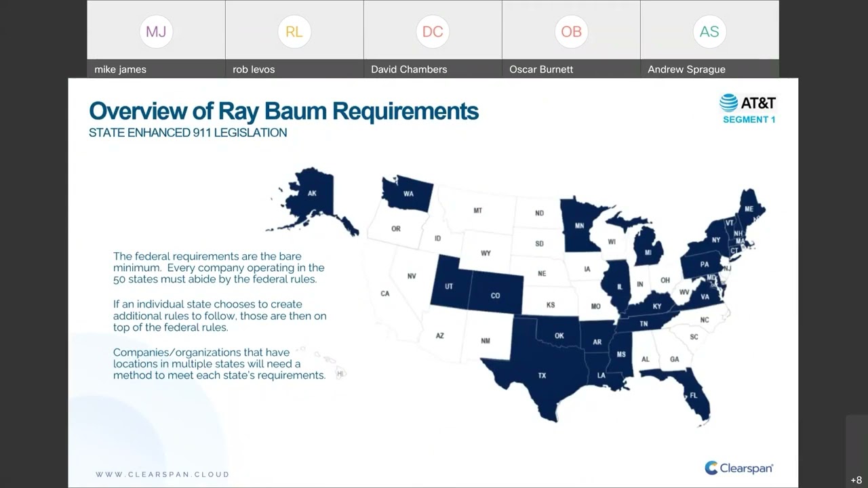Click paragraph starting 'Companies/organizations that have'
The width and height of the screenshot is (868, 488).
[220, 364]
